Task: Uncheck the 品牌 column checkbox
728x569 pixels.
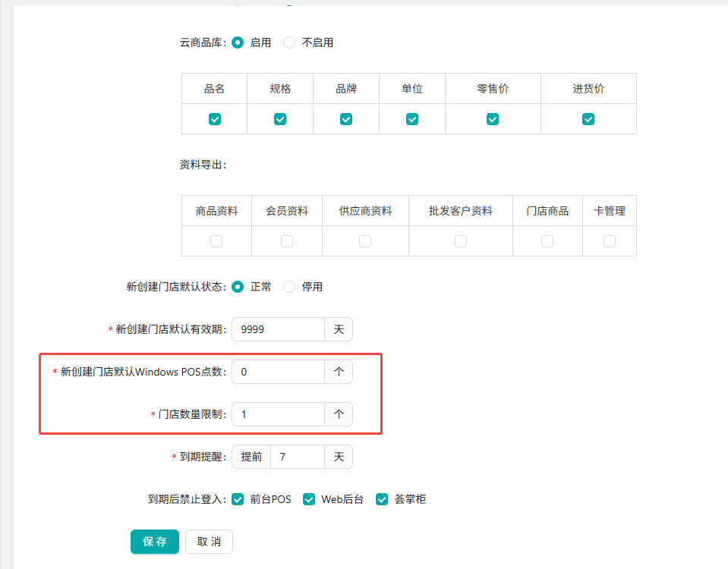Action: [346, 119]
